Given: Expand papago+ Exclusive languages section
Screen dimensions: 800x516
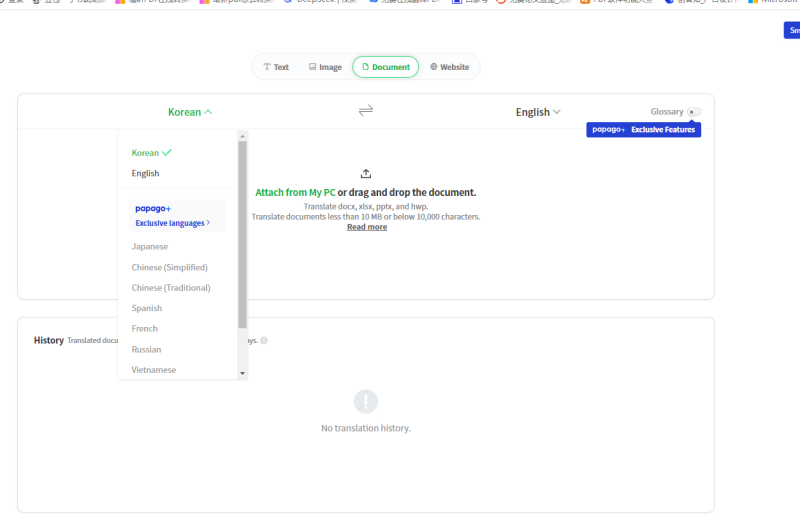Looking at the screenshot, I should (x=172, y=223).
